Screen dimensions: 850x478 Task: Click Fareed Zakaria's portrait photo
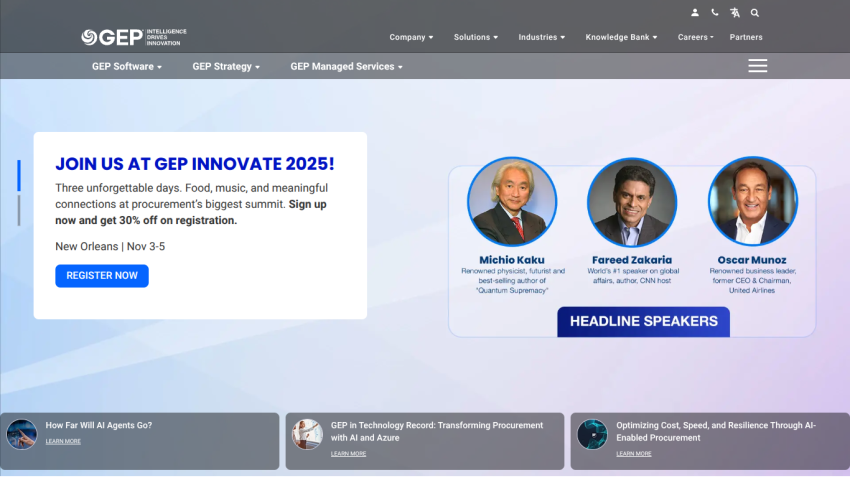(x=632, y=202)
